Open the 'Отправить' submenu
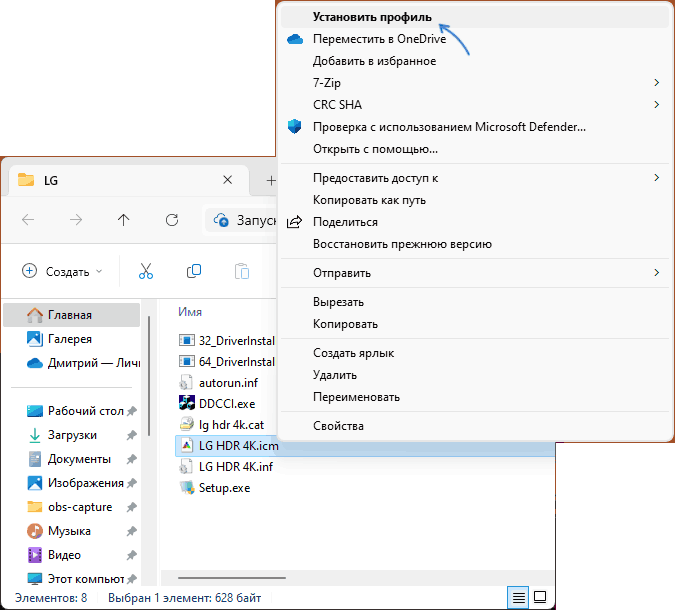 pyautogui.click(x=475, y=273)
